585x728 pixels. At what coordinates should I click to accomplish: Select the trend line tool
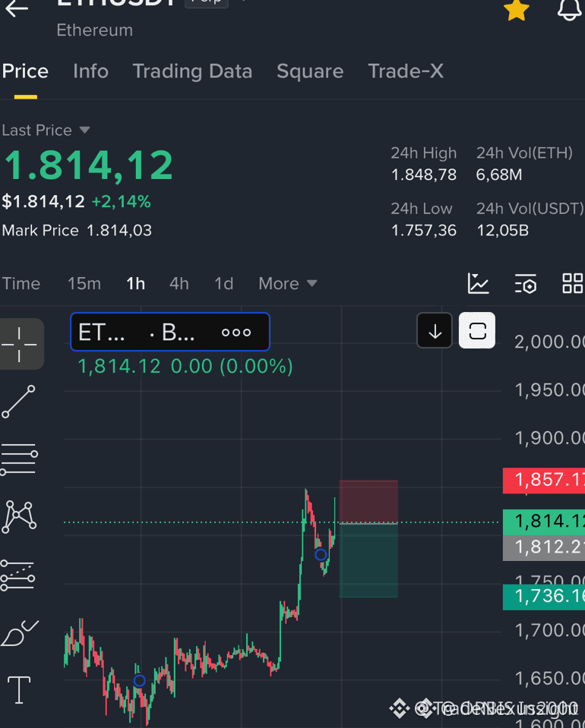18,402
